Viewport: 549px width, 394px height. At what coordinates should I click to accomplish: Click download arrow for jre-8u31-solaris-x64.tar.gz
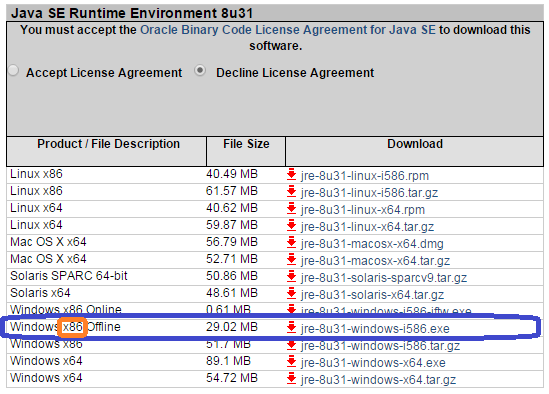[x=291, y=293]
